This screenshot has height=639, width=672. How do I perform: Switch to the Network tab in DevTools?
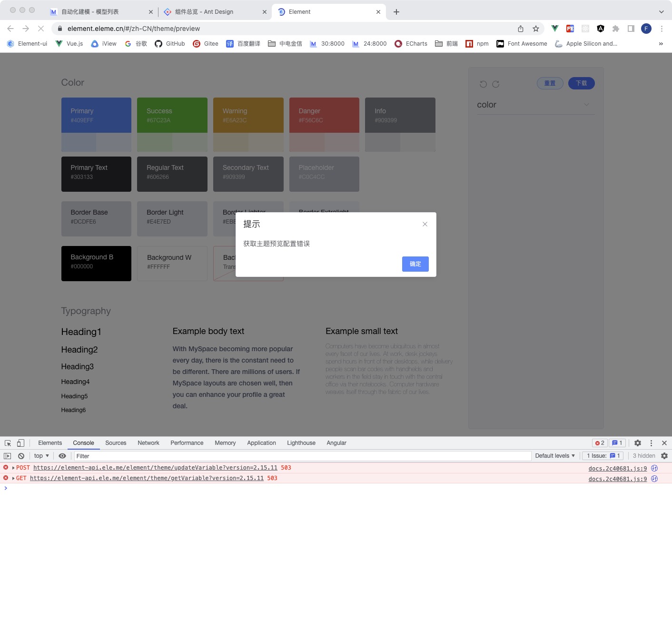coord(148,443)
